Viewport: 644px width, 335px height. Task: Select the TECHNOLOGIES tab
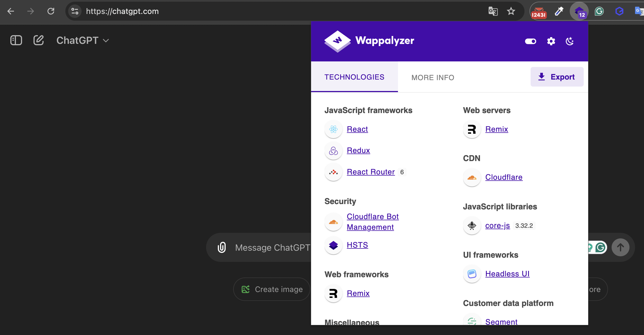354,77
